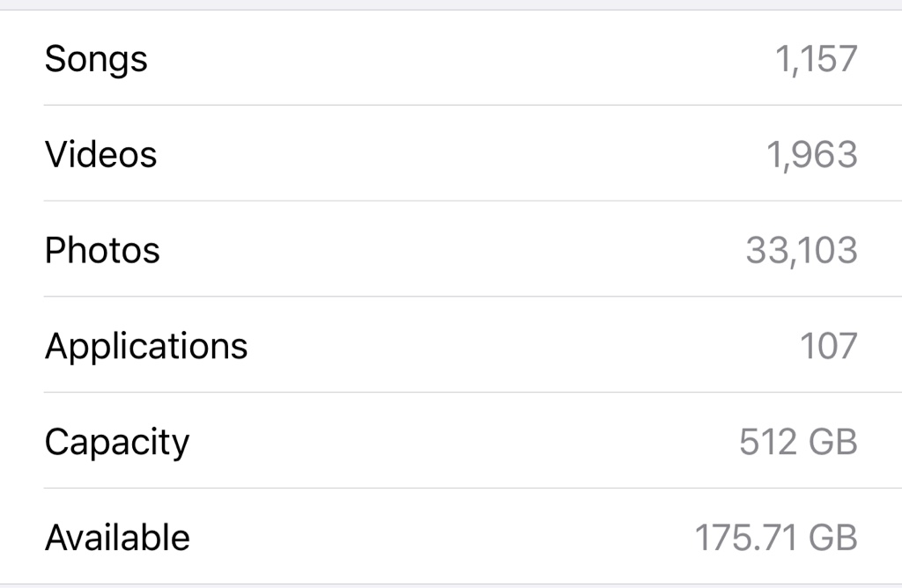Click the GB unit after 175.71
This screenshot has width=902, height=588.
point(833,538)
